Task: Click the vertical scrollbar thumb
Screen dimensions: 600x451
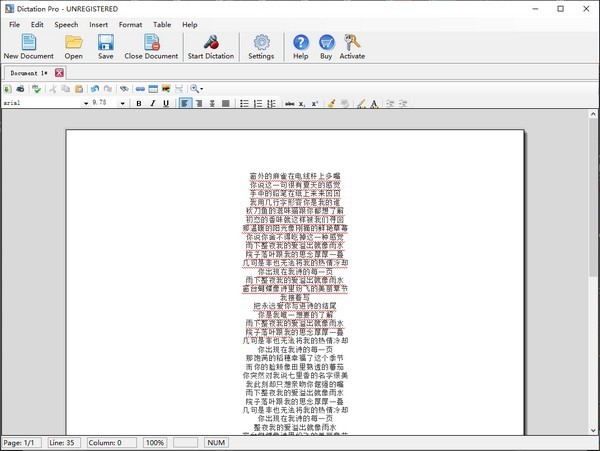Action: [593, 197]
